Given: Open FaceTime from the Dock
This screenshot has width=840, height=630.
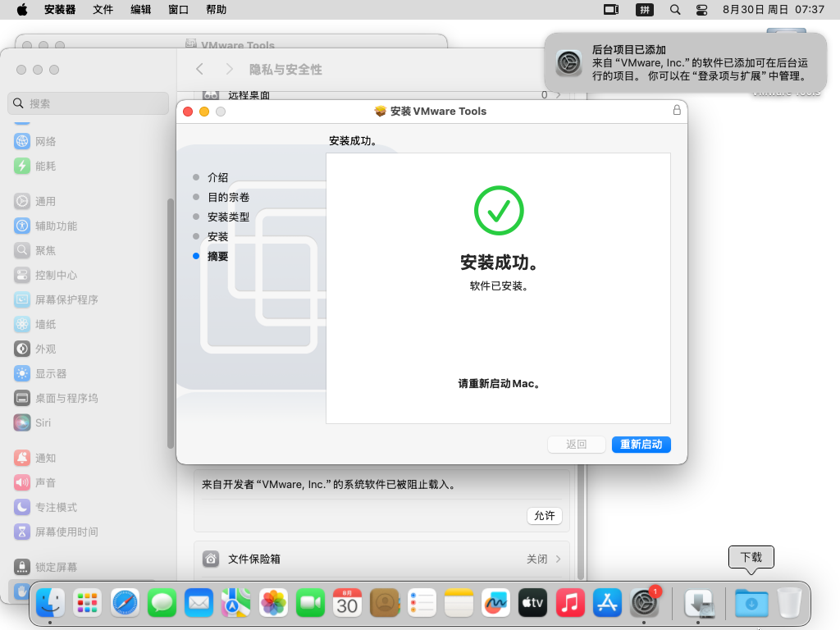Looking at the screenshot, I should (310, 603).
